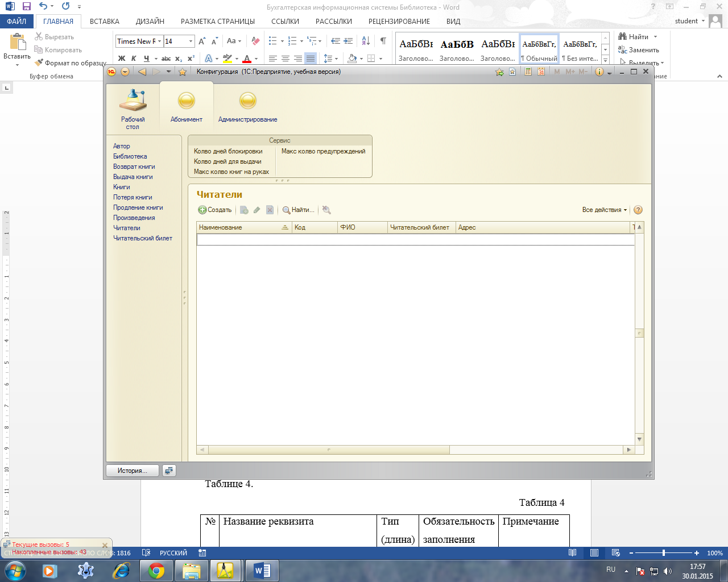Toggle bold Ж formatting in Word
The width and height of the screenshot is (728, 582).
(122, 59)
